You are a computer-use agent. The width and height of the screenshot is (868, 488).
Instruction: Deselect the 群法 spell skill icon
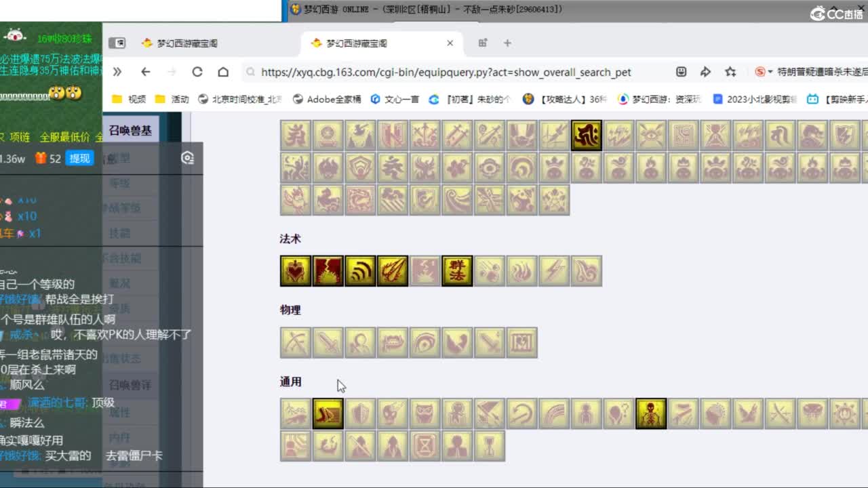[x=457, y=270]
